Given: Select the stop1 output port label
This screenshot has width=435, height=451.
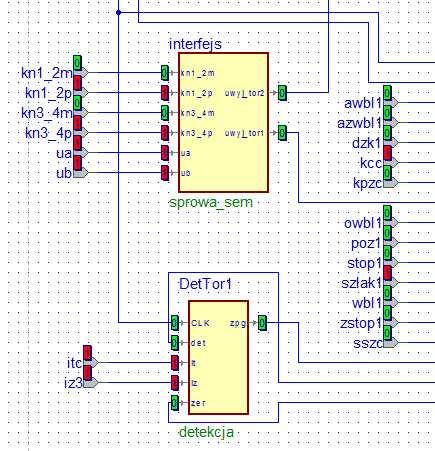Looking at the screenshot, I should coord(364,263).
